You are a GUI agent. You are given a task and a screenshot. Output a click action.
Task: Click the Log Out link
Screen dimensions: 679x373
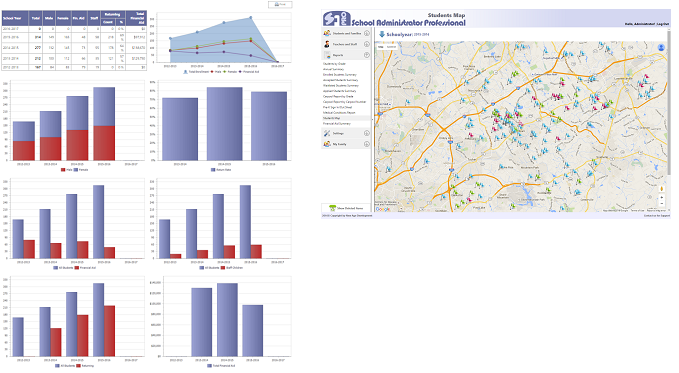coord(663,24)
